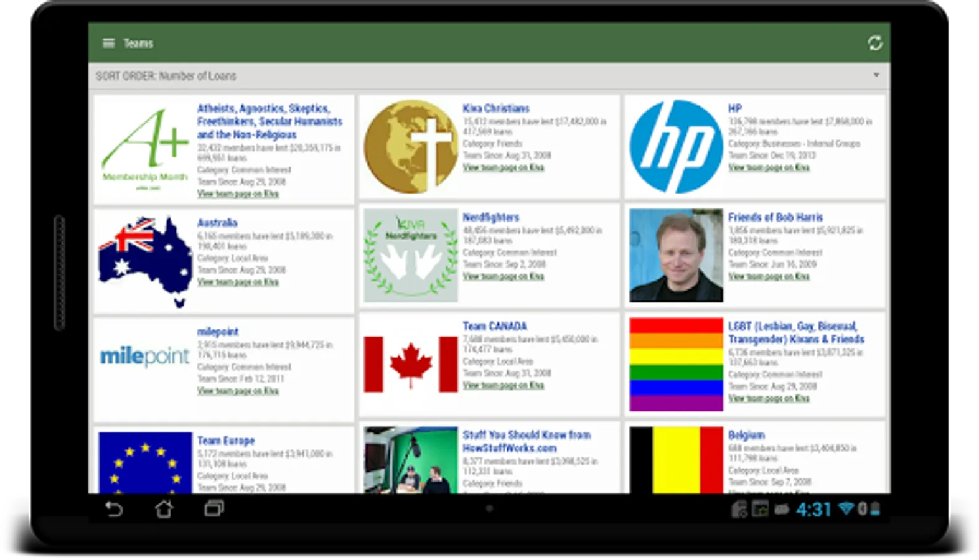The width and height of the screenshot is (979, 560).
Task: Tap the first notification icon in tray
Action: point(739,510)
